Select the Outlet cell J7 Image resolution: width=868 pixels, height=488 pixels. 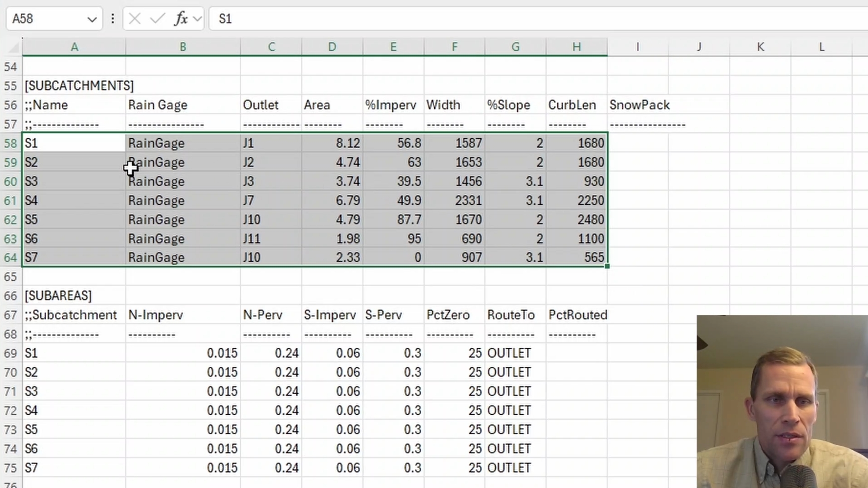[x=271, y=201]
